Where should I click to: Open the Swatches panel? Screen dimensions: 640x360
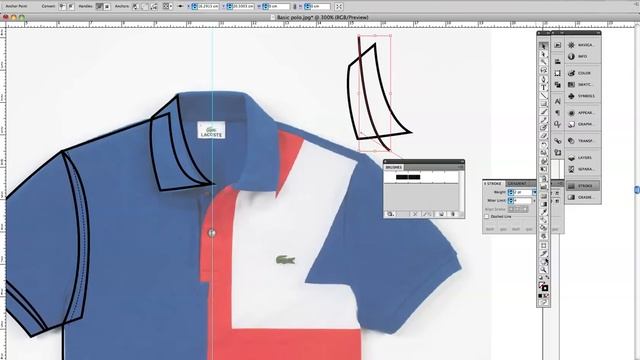click(582, 84)
